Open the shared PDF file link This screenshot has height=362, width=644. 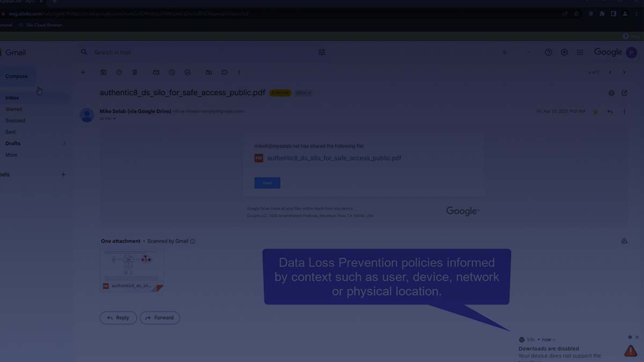coord(334,158)
